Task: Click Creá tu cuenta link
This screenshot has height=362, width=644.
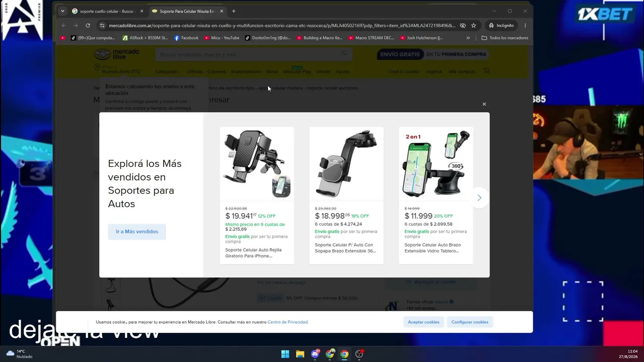Action: (x=404, y=71)
